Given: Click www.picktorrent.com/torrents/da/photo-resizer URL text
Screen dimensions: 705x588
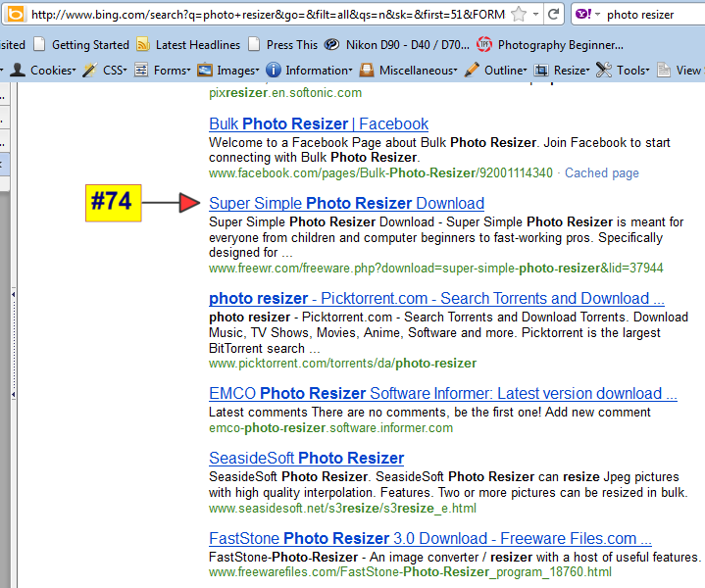Looking at the screenshot, I should coord(342,364).
